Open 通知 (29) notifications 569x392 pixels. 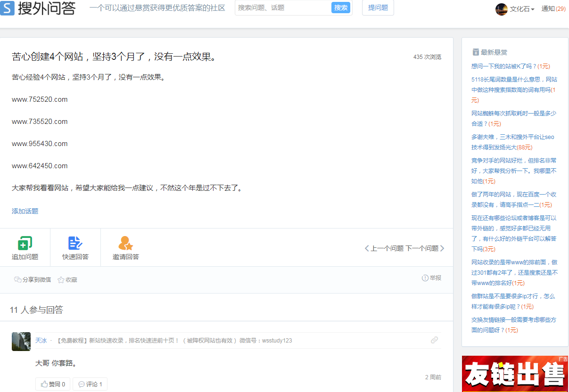pyautogui.click(x=553, y=9)
